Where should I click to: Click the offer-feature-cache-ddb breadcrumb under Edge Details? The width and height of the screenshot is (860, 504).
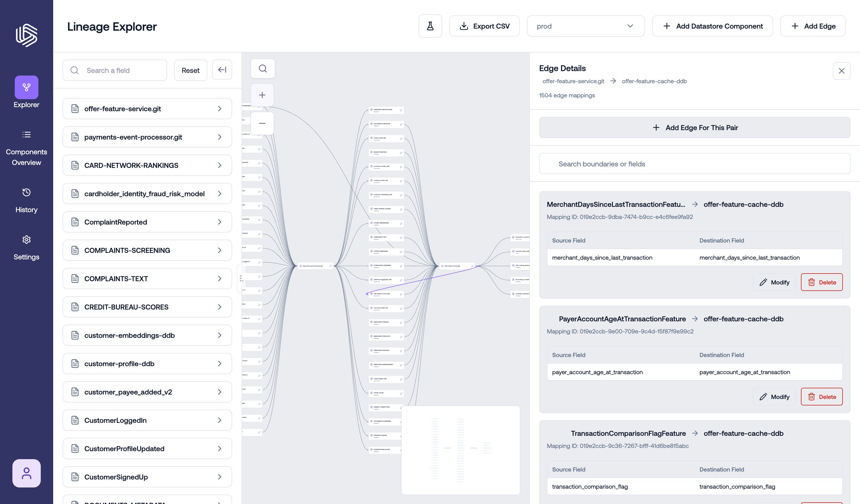(x=654, y=81)
